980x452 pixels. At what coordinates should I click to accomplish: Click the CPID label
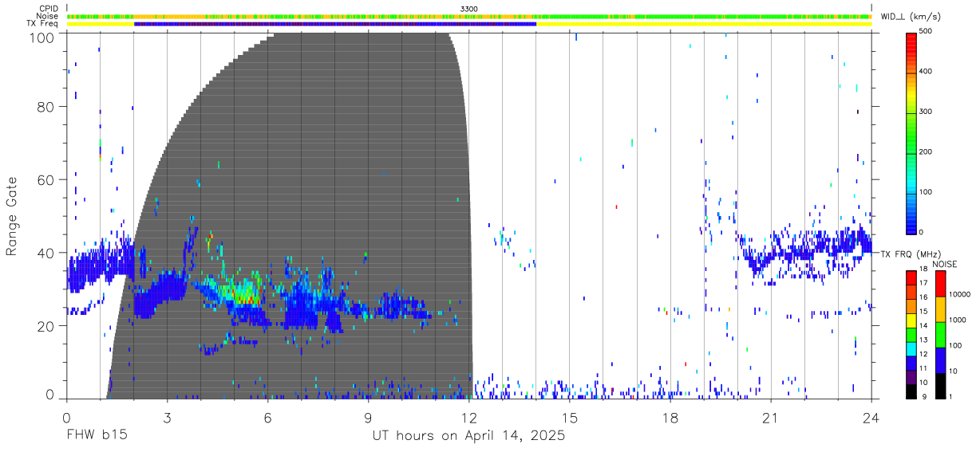click(x=50, y=9)
